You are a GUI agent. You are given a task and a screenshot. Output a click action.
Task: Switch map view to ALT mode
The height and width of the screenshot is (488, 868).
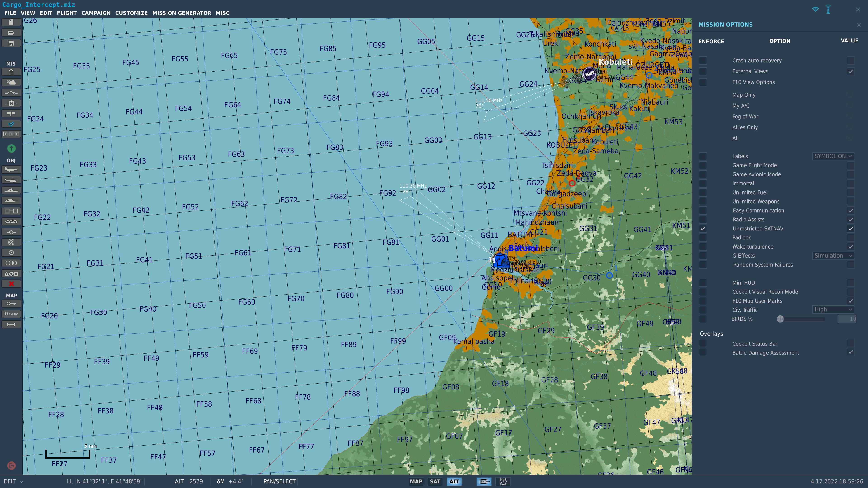[454, 482]
